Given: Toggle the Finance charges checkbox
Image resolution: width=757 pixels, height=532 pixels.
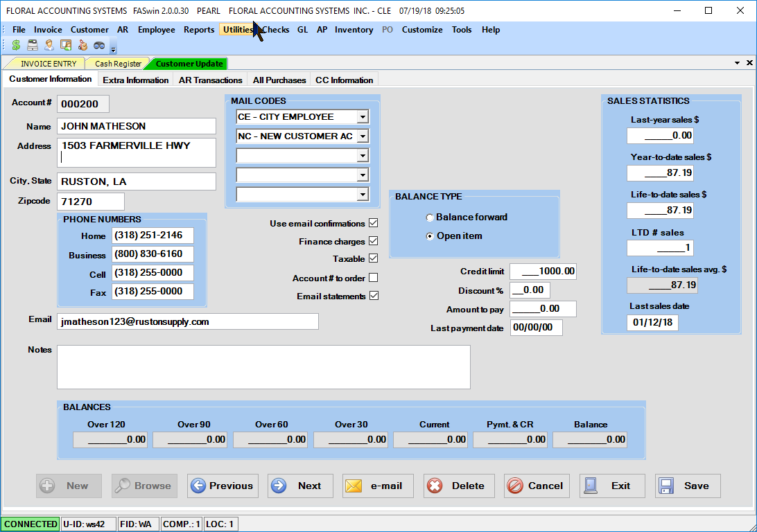Looking at the screenshot, I should (x=373, y=240).
